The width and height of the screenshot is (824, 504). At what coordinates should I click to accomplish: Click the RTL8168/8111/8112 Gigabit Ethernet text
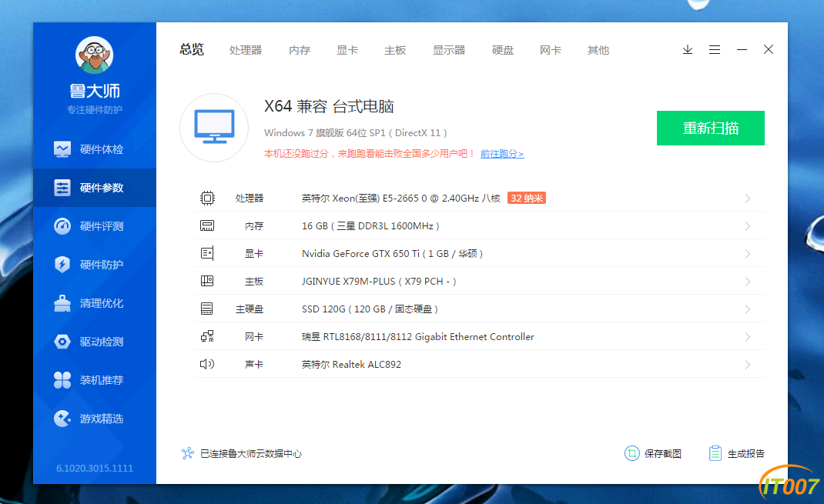click(x=418, y=336)
